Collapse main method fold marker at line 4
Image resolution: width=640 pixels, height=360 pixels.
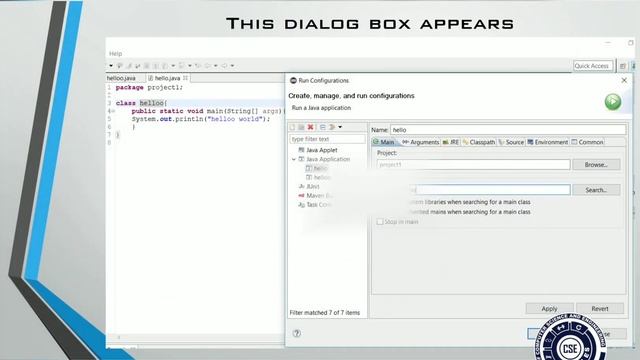(x=113, y=111)
